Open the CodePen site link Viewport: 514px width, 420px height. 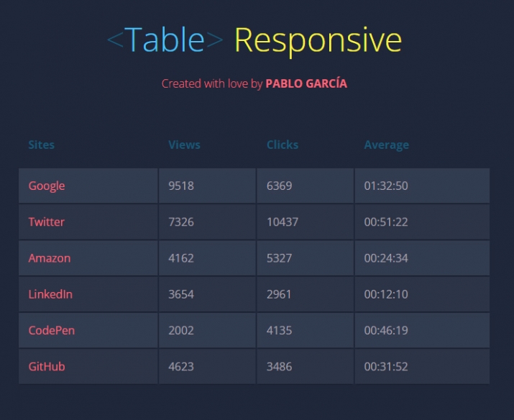[x=52, y=330]
